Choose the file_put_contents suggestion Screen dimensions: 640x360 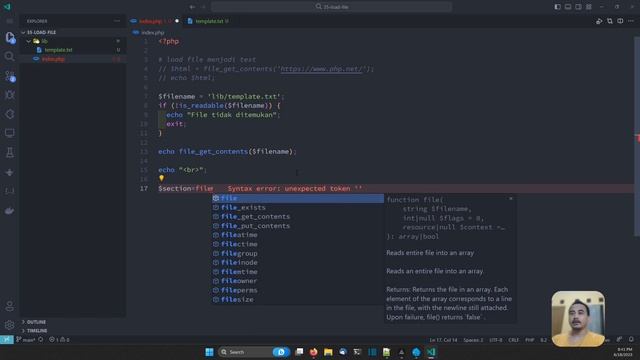[298, 226]
